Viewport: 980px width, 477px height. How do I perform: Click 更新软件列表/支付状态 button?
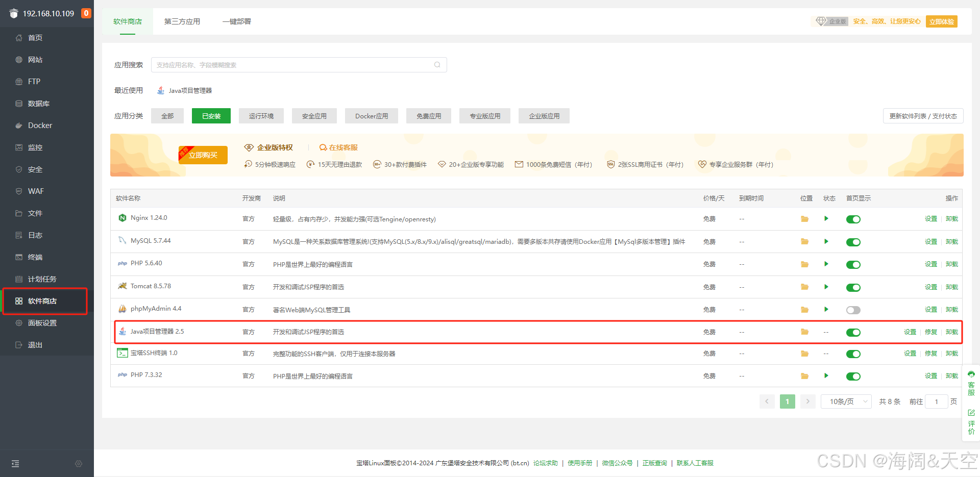923,116
